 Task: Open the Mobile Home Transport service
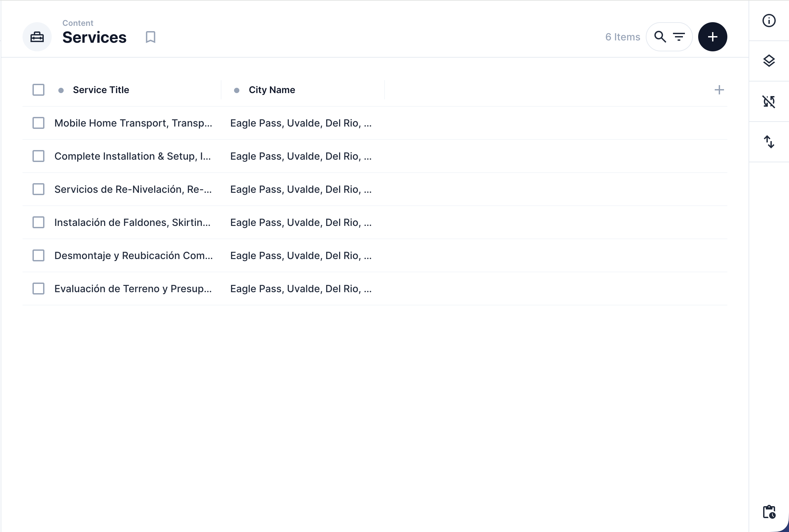point(133,123)
